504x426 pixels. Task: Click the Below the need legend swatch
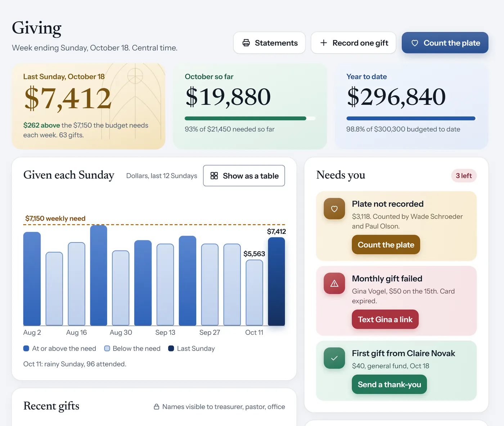point(107,349)
